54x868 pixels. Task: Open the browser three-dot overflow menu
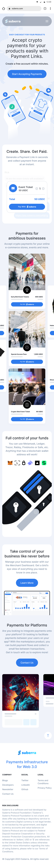(50, 8)
